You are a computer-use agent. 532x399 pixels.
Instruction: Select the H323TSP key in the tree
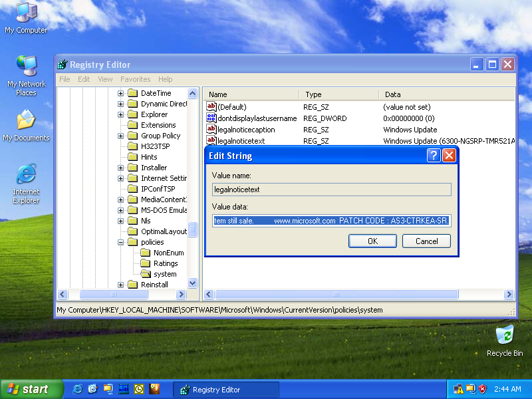(x=156, y=146)
